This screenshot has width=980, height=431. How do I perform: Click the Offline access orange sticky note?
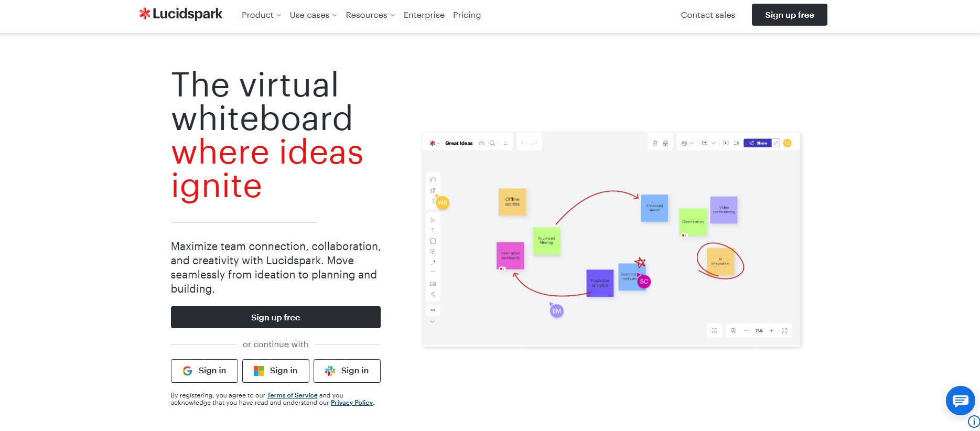click(x=512, y=202)
